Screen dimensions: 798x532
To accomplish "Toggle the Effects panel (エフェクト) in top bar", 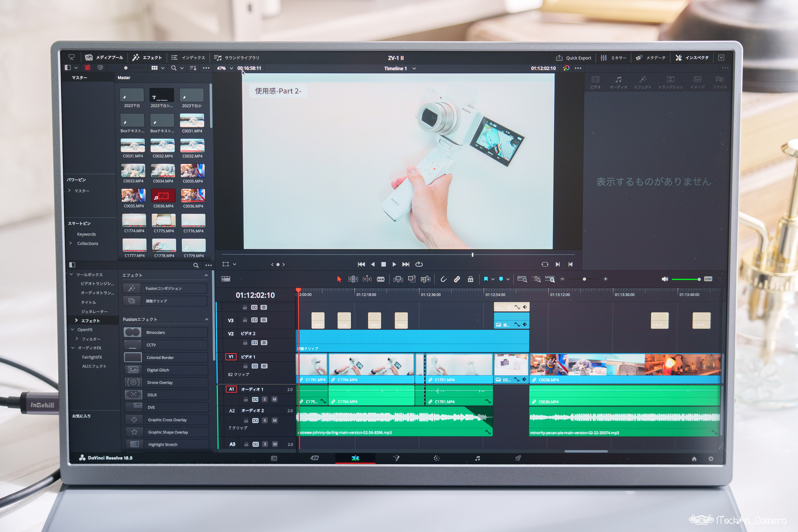I will click(x=147, y=57).
